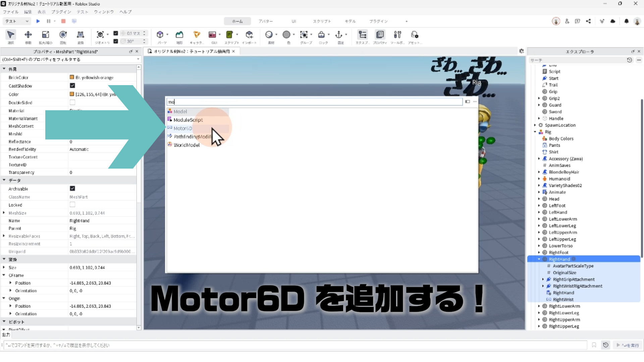
Task: Collapse the Rig model in Explorer
Action: click(x=535, y=132)
